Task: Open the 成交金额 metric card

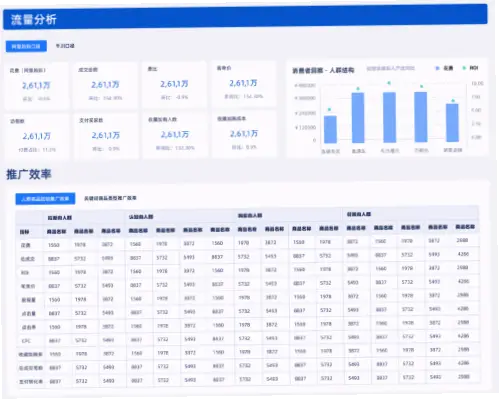Action: click(x=105, y=85)
